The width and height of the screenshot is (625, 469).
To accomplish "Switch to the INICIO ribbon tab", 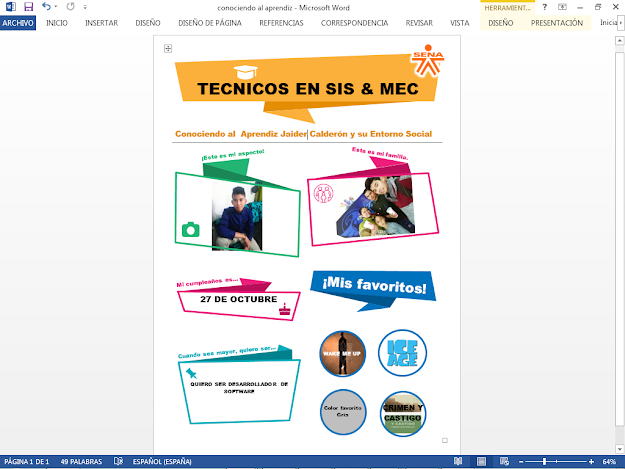I will click(57, 23).
